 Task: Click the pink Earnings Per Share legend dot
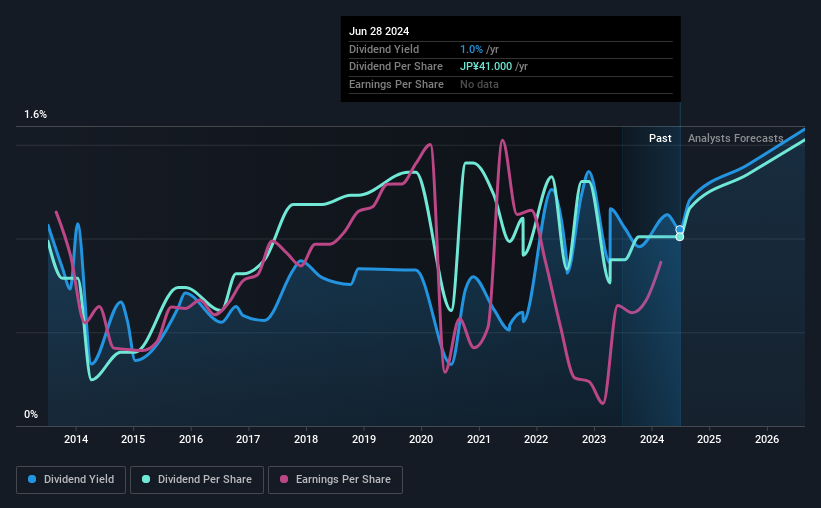[x=284, y=479]
